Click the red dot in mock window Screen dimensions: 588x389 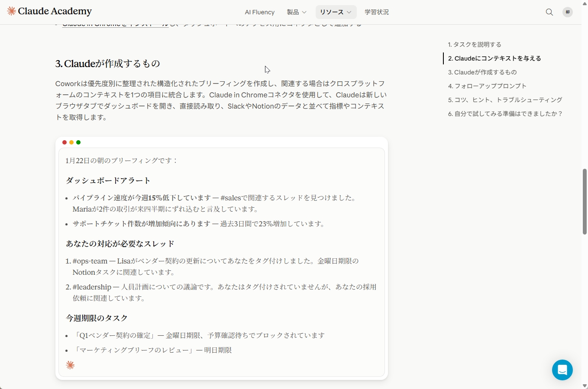click(65, 142)
